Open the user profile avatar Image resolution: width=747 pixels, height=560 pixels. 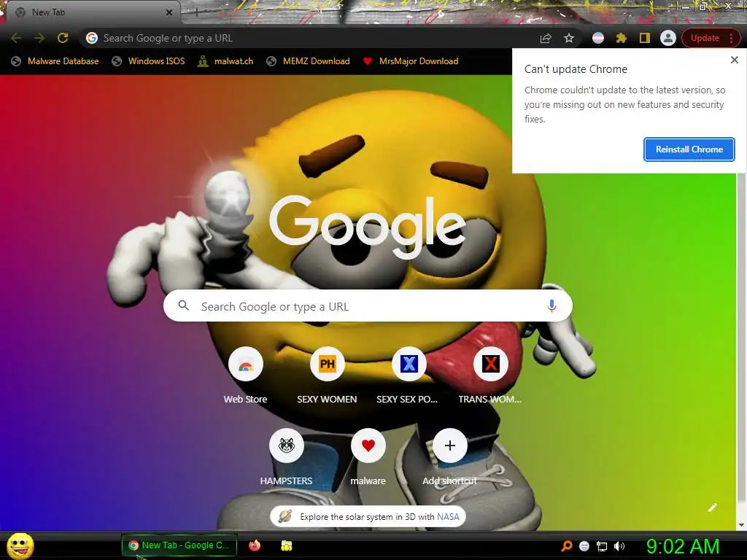pyautogui.click(x=668, y=38)
